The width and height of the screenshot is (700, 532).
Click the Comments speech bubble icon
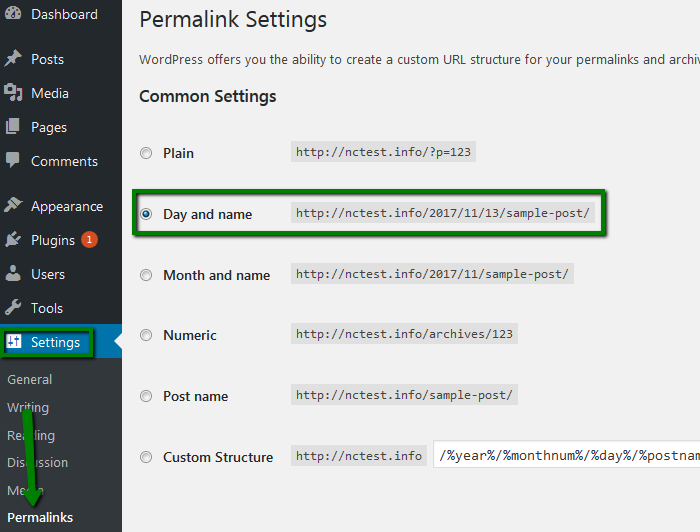pos(12,160)
